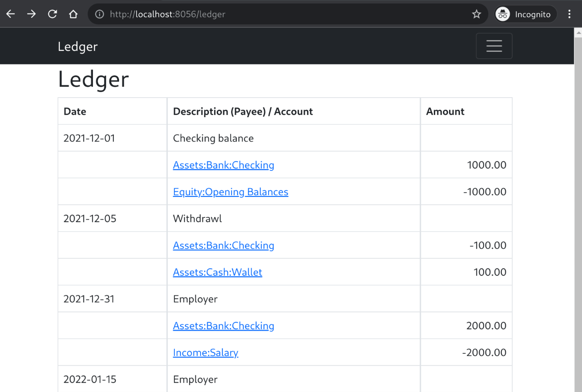Click the Amount column header
Image resolution: width=582 pixels, height=392 pixels.
coord(445,111)
